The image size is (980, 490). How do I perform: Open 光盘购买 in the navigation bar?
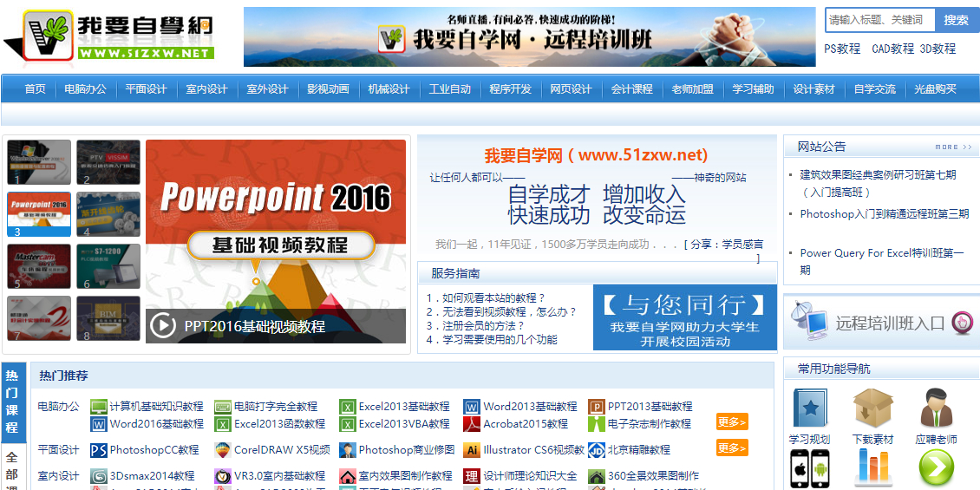(936, 88)
